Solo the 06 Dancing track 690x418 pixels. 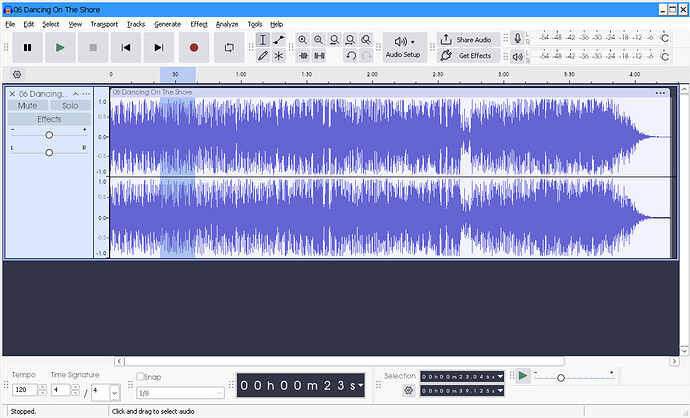(x=70, y=106)
